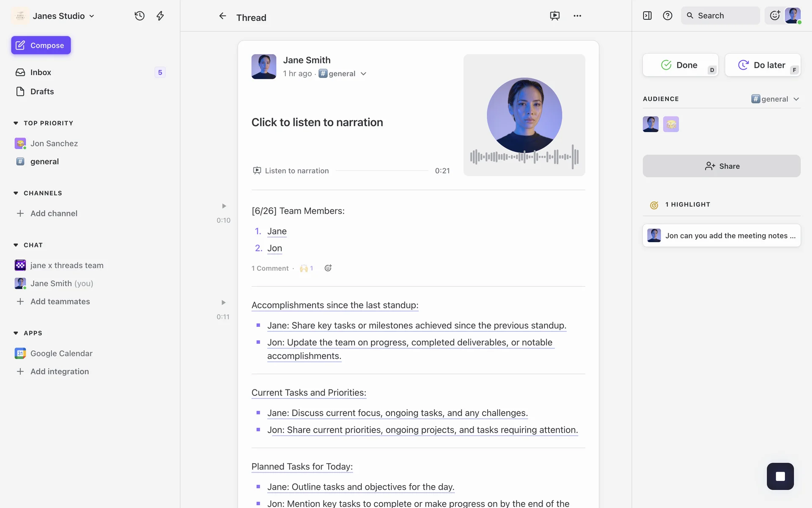The image size is (812, 508).
Task: Open the Inbox
Action: pos(41,72)
